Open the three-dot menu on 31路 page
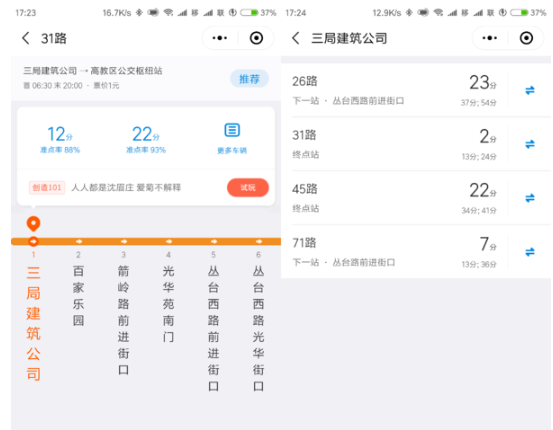 tap(220, 38)
